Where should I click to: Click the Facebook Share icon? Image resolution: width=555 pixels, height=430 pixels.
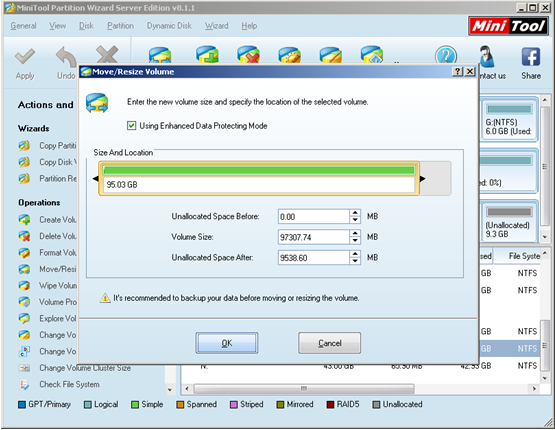pyautogui.click(x=531, y=57)
